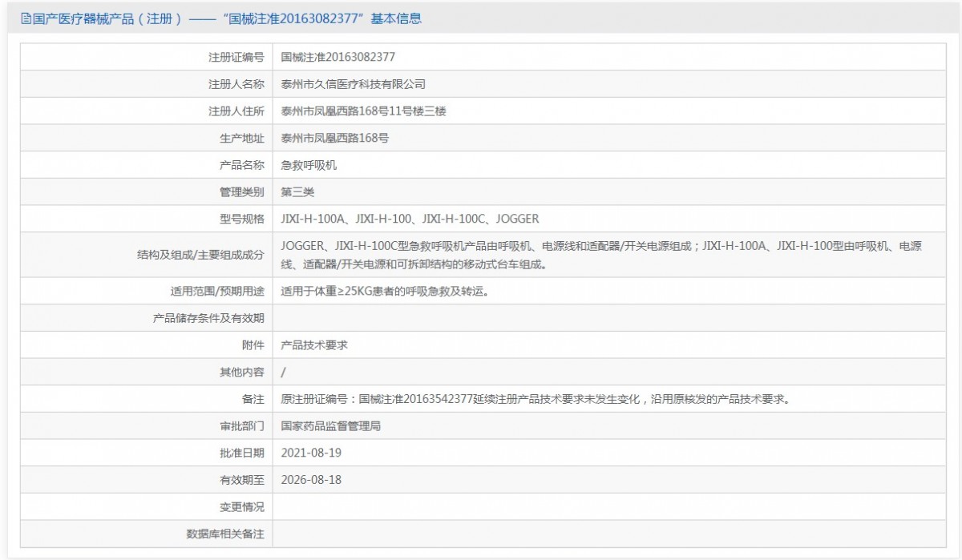Click the approval date 2021-08-19
962x560 pixels.
tap(311, 453)
